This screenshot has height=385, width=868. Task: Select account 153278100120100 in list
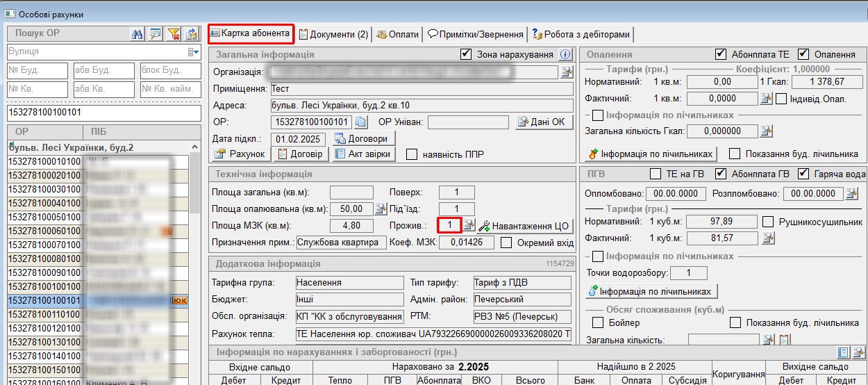pos(44,328)
